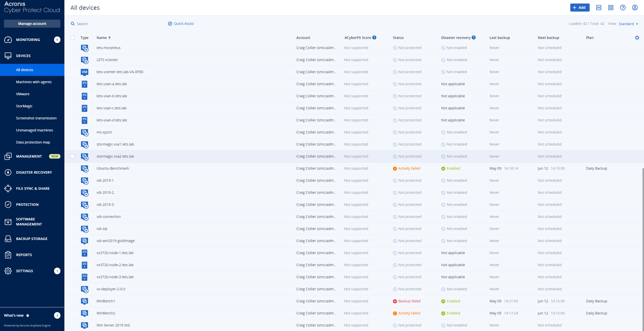Open the help question mark icon
The height and width of the screenshot is (331, 644).
[623, 8]
